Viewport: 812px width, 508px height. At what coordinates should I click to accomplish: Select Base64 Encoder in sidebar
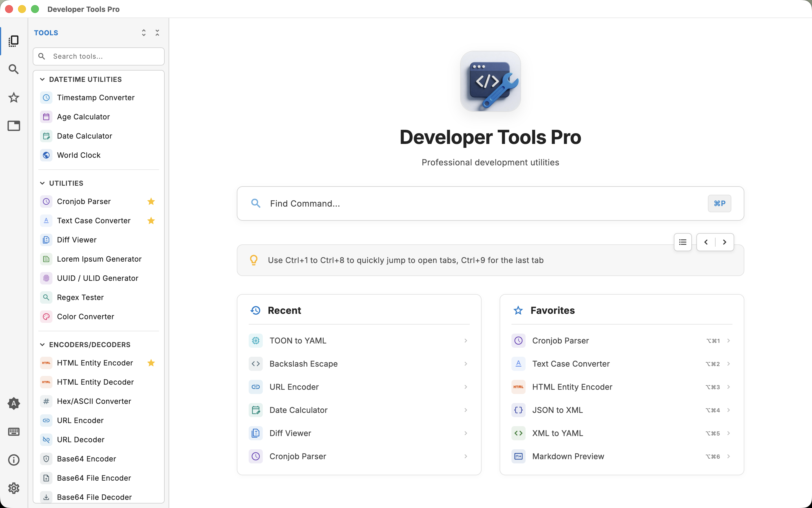coord(99,459)
